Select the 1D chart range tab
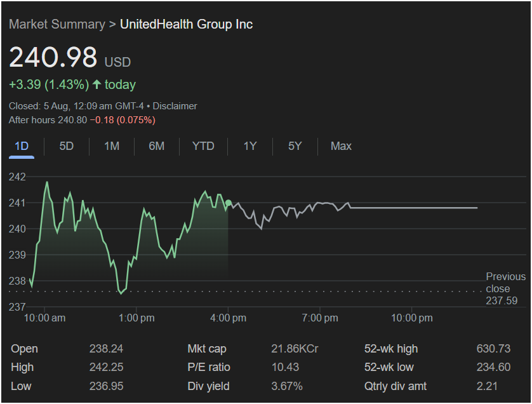532x404 pixels. pyautogui.click(x=22, y=146)
